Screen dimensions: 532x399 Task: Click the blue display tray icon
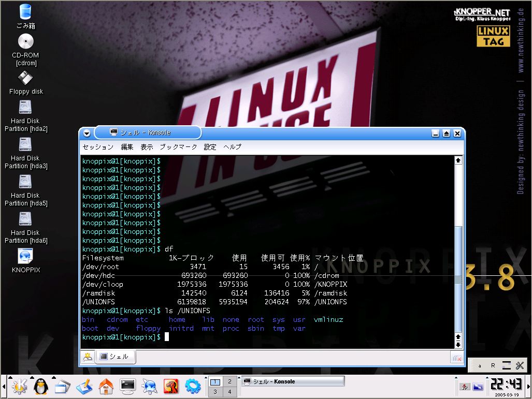coord(478,387)
